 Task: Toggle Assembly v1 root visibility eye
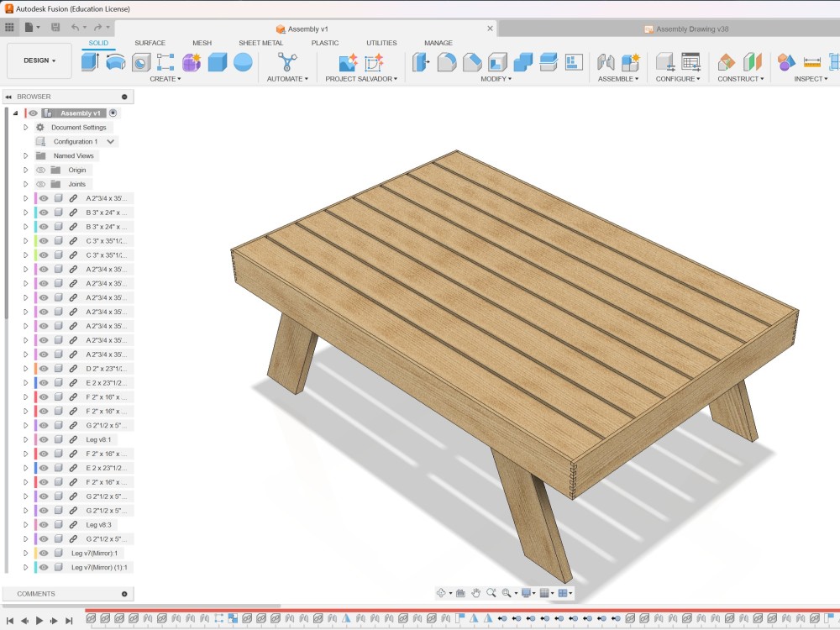[x=34, y=113]
